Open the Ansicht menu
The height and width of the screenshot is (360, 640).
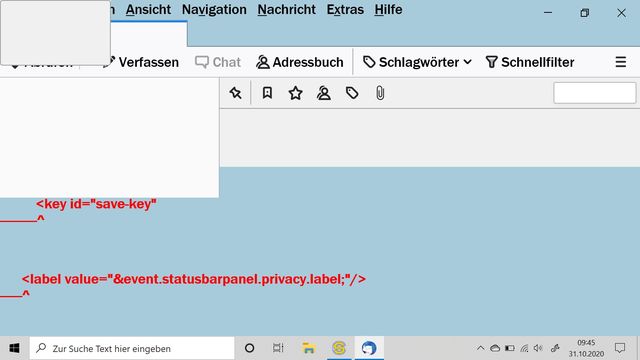148,9
